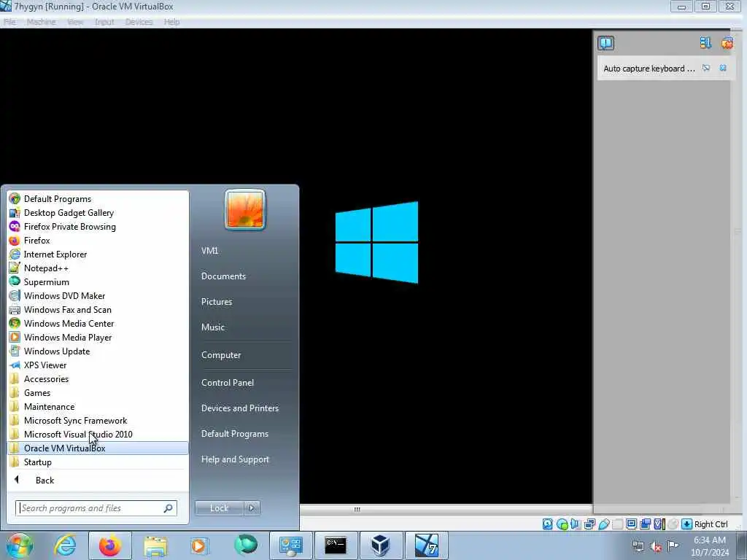Click the VM processor status icon
Screen dimensions: 747x560
[x=659, y=524]
